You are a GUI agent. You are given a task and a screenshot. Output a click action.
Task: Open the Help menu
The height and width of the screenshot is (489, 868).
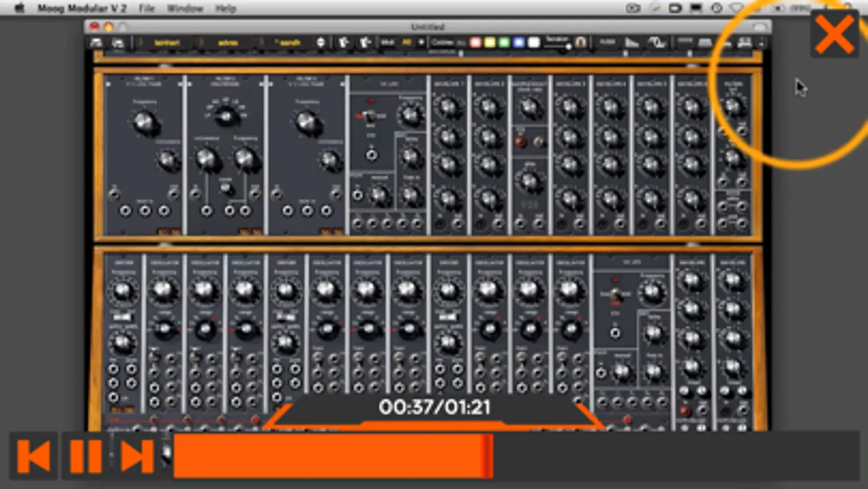click(x=225, y=8)
